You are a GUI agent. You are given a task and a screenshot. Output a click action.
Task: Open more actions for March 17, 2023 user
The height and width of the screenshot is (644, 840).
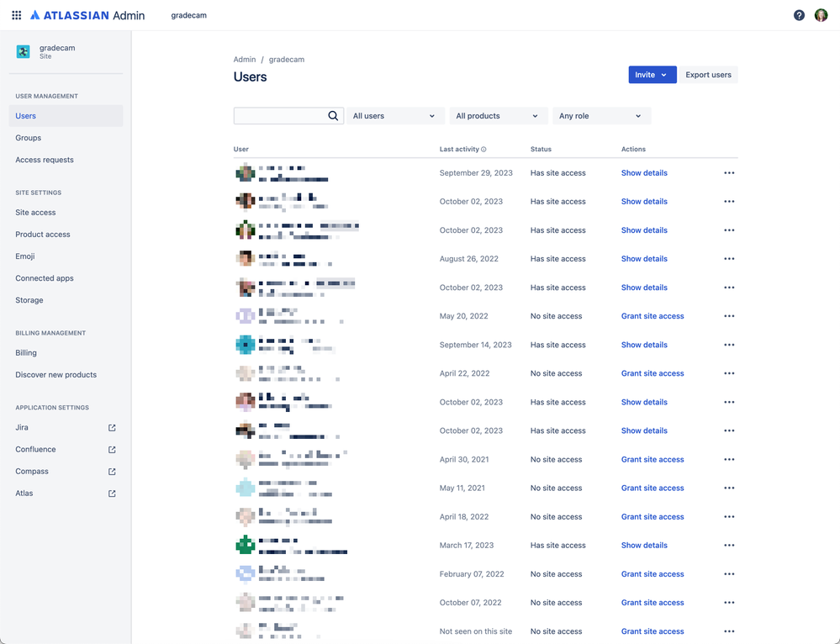[x=729, y=546]
